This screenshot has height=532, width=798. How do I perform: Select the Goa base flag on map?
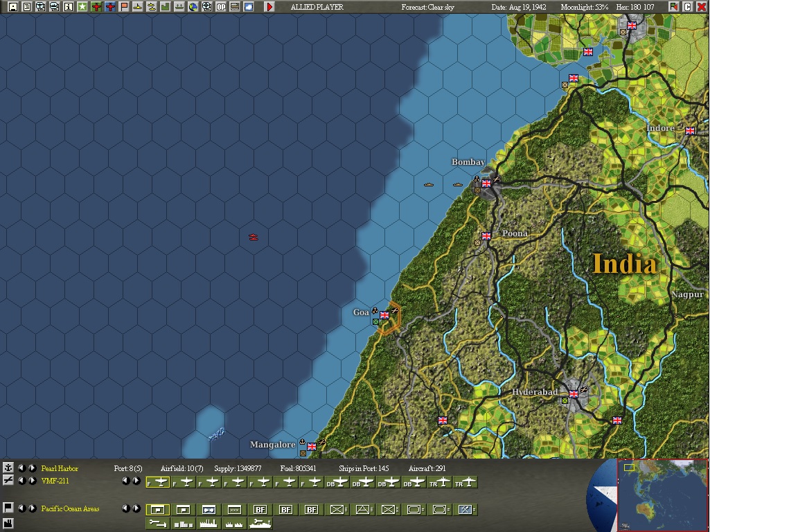click(384, 315)
